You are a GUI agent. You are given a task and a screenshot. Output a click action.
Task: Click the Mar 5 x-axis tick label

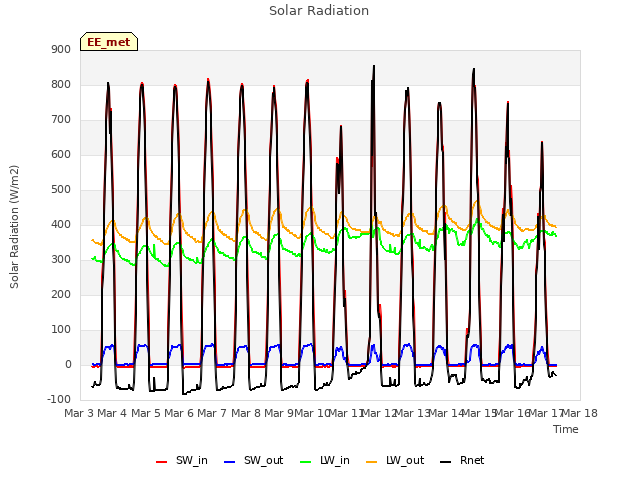point(146,413)
